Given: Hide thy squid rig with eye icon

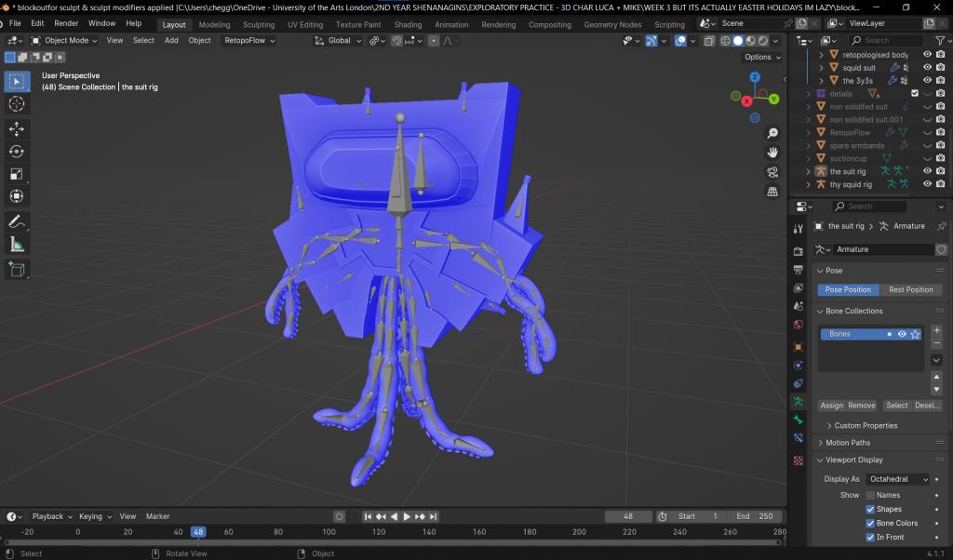Looking at the screenshot, I should point(928,184).
